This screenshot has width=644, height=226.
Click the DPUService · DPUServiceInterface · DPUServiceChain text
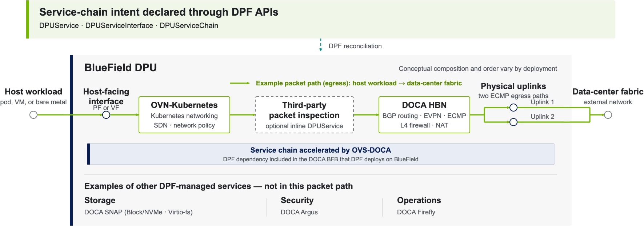tap(129, 25)
